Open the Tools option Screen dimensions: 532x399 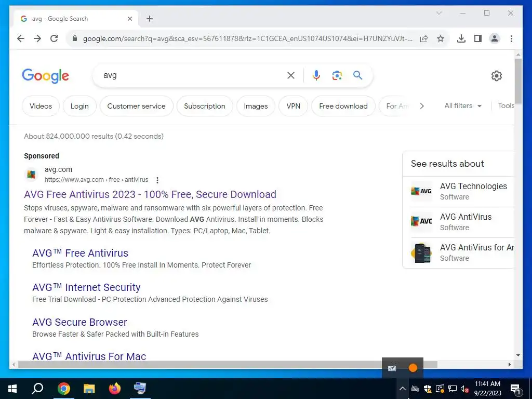(506, 105)
